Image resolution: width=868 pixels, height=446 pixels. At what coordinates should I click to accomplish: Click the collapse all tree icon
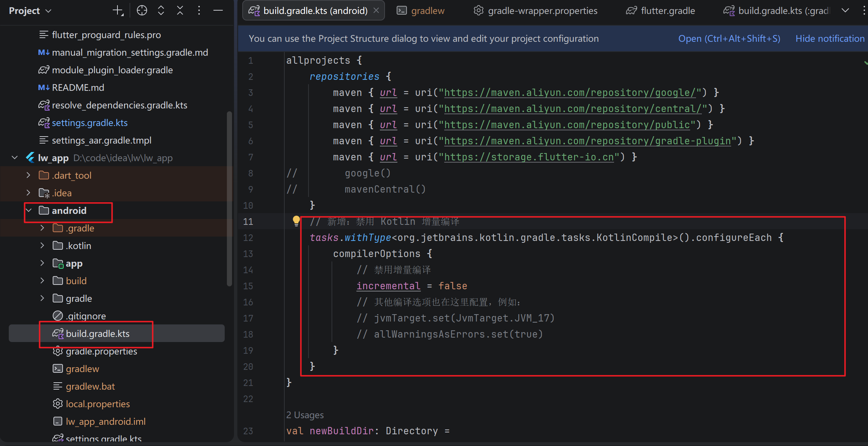(180, 11)
